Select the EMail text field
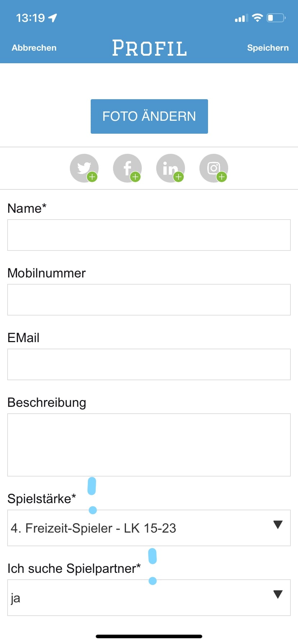 pos(149,364)
